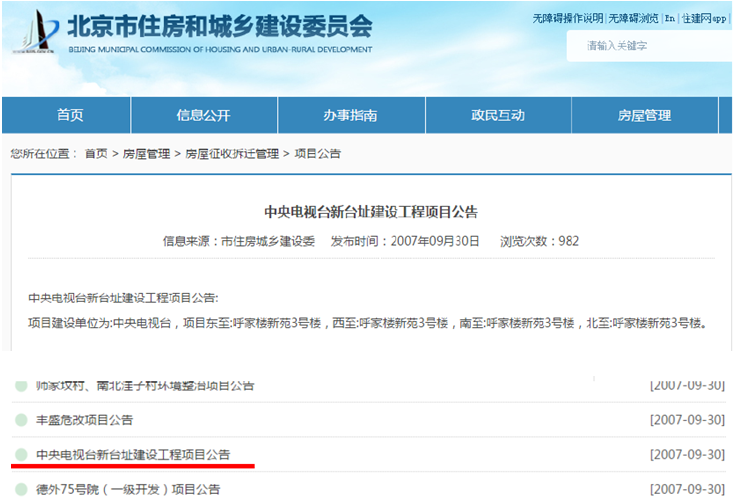The height and width of the screenshot is (503, 735).
Task: Click the 无障碍操作说明 link
Action: pyautogui.click(x=568, y=18)
